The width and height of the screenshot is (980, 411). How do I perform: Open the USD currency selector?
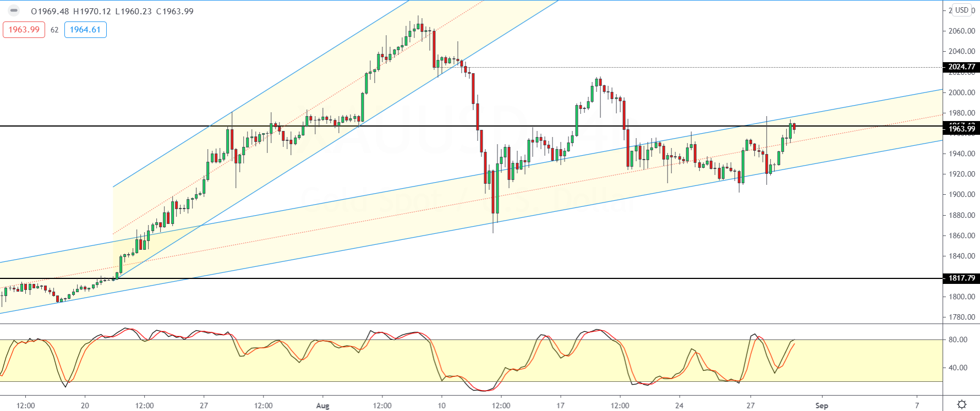click(962, 10)
